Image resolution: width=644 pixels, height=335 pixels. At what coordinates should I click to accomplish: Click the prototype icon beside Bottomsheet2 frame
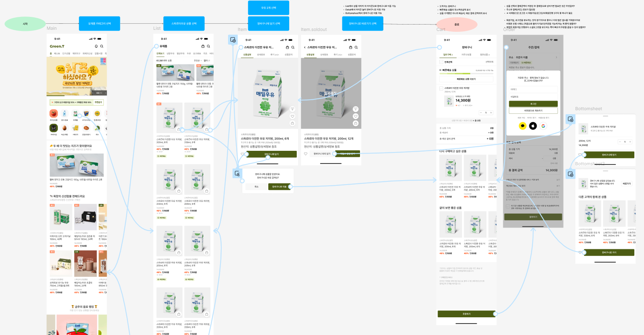pos(570,174)
